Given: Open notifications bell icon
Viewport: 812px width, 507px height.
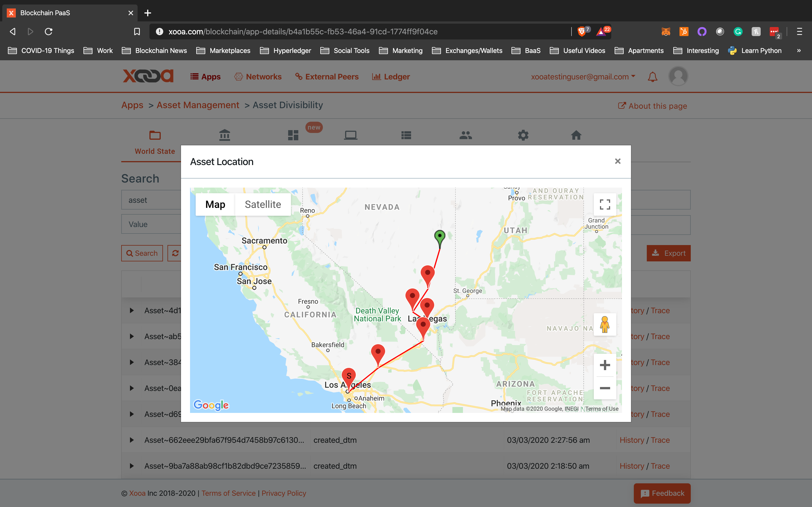Looking at the screenshot, I should (652, 77).
